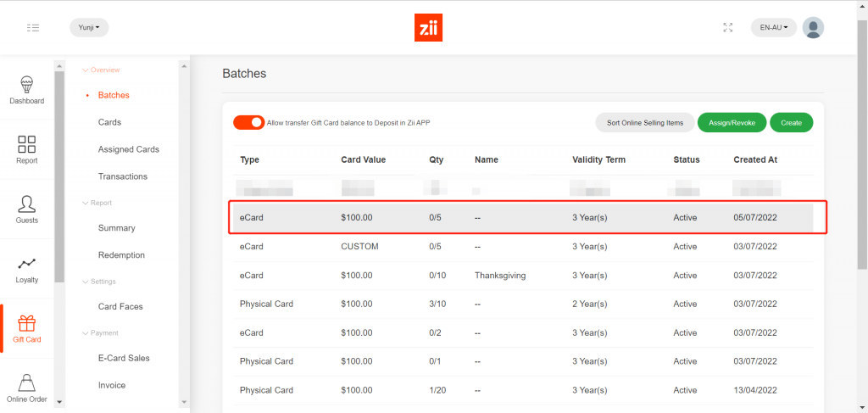The width and height of the screenshot is (868, 413).
Task: Go to Guests person icon
Action: [x=26, y=204]
